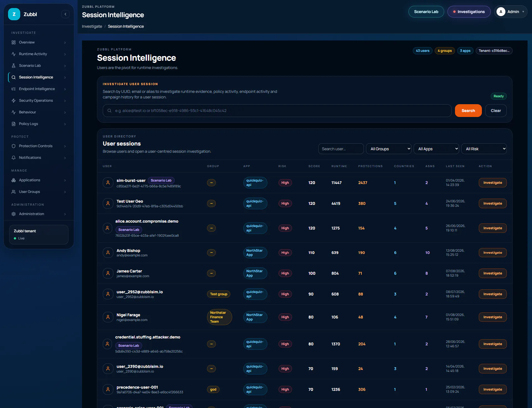Click the Security Operations lightning icon

click(x=14, y=101)
